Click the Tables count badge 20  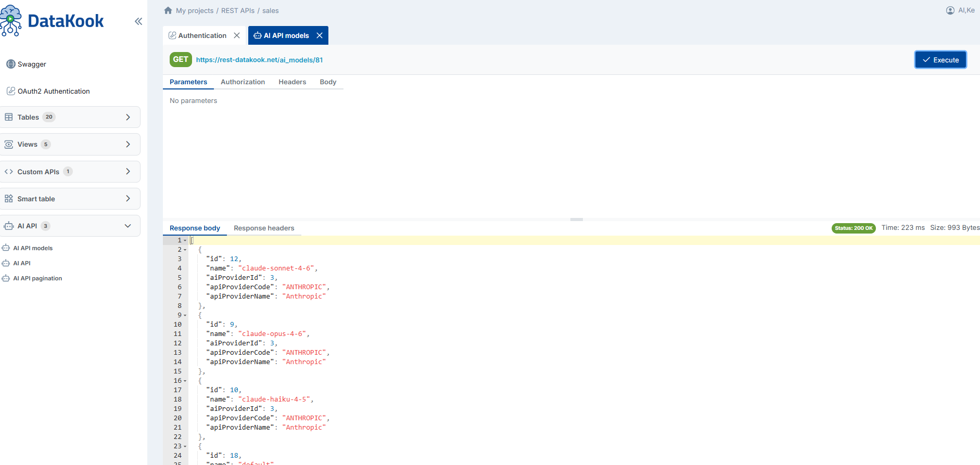click(x=49, y=117)
